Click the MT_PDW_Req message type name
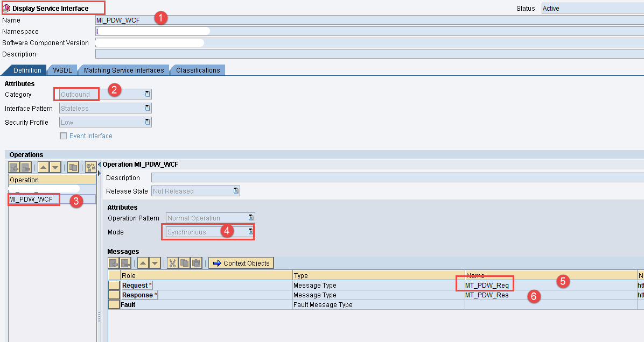 tap(487, 285)
